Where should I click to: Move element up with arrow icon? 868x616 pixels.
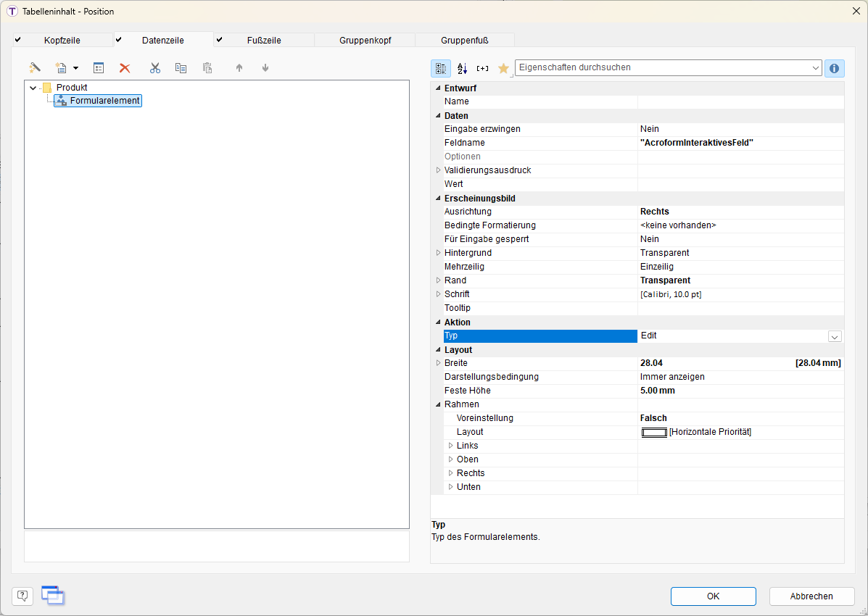pos(239,67)
